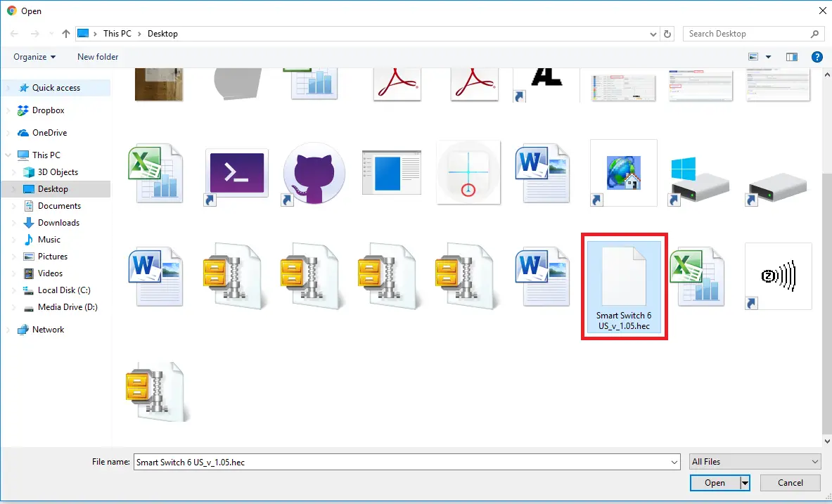Open the All Files type dropdown
Viewport: 832px width, 504px height.
(755, 462)
